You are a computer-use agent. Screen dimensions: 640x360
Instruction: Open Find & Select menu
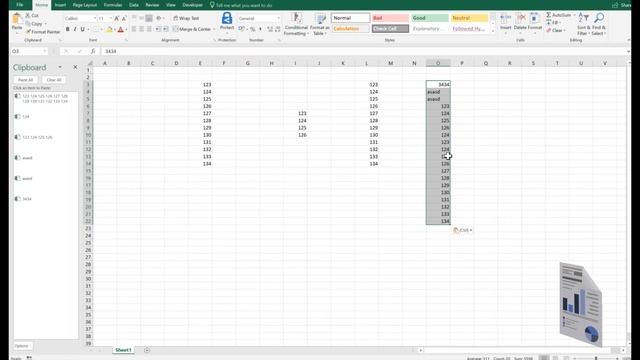[x=599, y=24]
